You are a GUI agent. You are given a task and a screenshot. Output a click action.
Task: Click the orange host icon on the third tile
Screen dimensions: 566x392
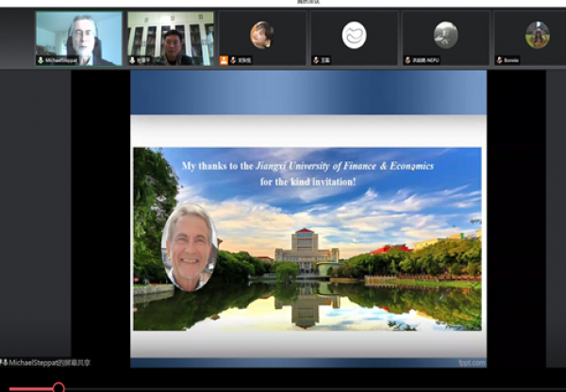click(224, 60)
